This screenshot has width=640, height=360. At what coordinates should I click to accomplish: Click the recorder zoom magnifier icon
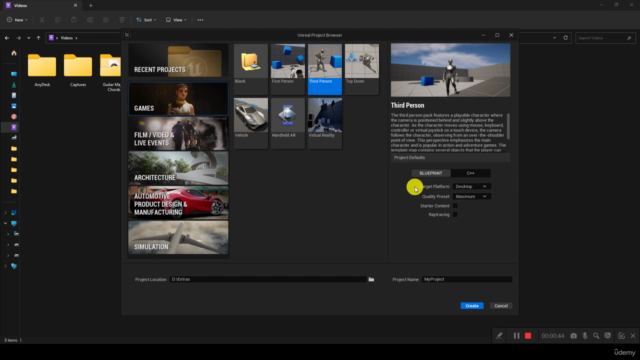pos(596,336)
